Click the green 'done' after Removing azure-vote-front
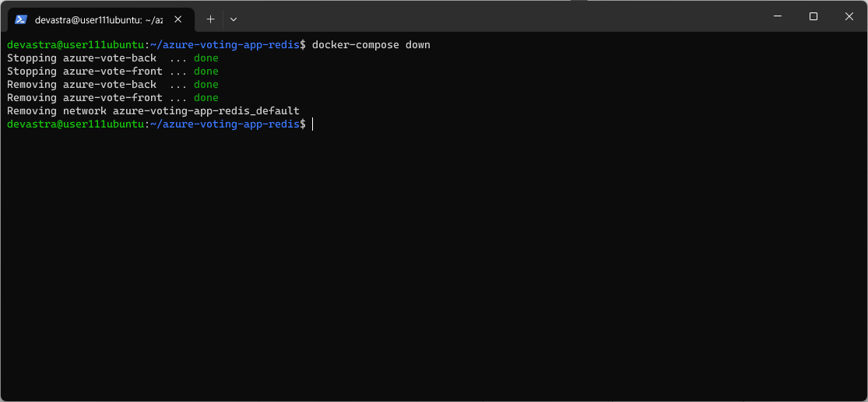The height and width of the screenshot is (402, 868). [x=206, y=98]
